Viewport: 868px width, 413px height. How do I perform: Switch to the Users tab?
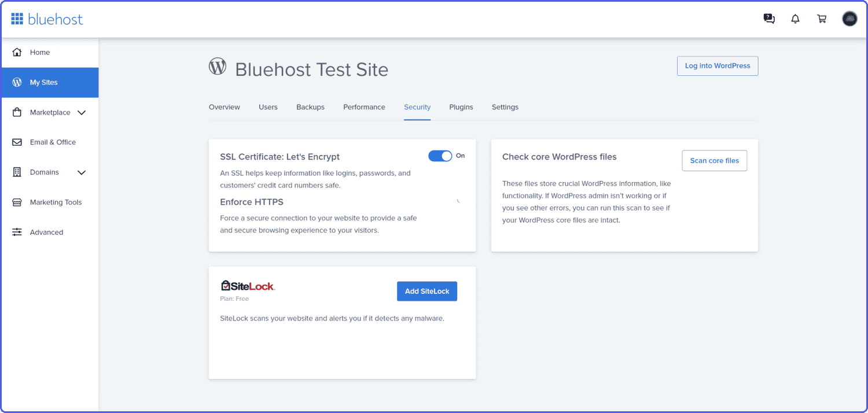pos(268,107)
